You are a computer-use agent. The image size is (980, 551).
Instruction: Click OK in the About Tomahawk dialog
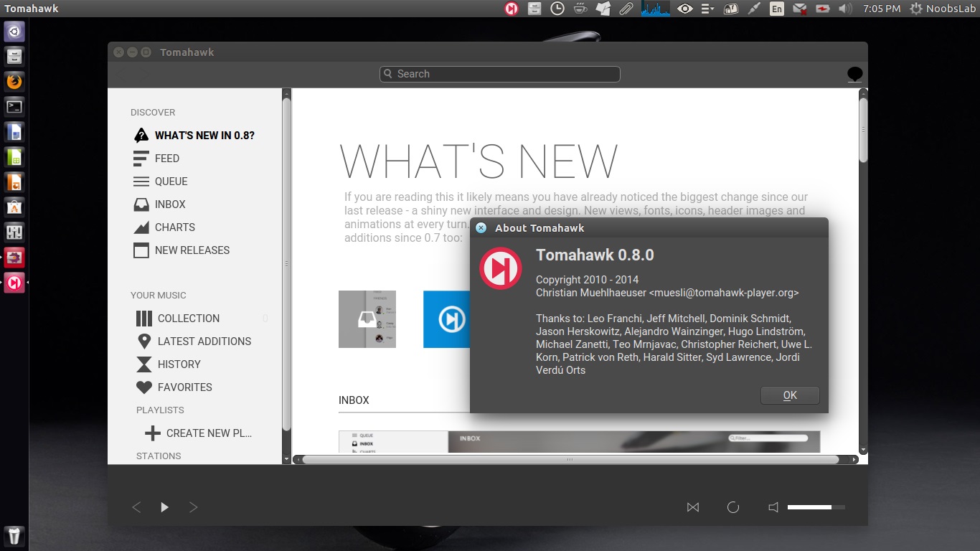[x=790, y=395]
